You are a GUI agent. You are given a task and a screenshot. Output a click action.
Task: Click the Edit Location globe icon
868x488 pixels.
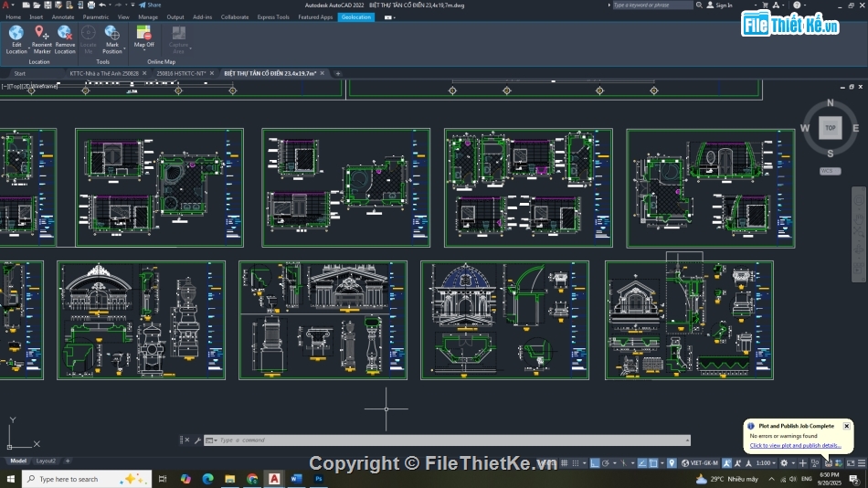(16, 33)
